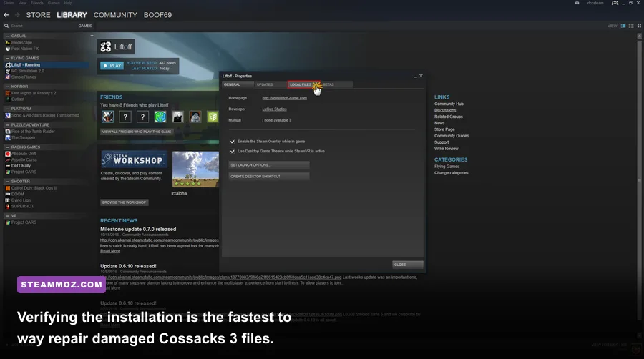Click the PLAY button for Liftoff

112,66
